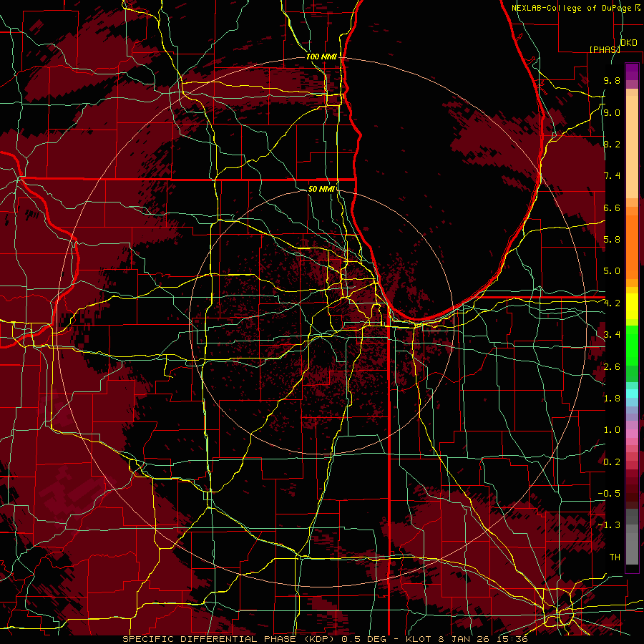644x644 pixels.
Task: Click the 50 NMI range ring label
Action: [321, 189]
